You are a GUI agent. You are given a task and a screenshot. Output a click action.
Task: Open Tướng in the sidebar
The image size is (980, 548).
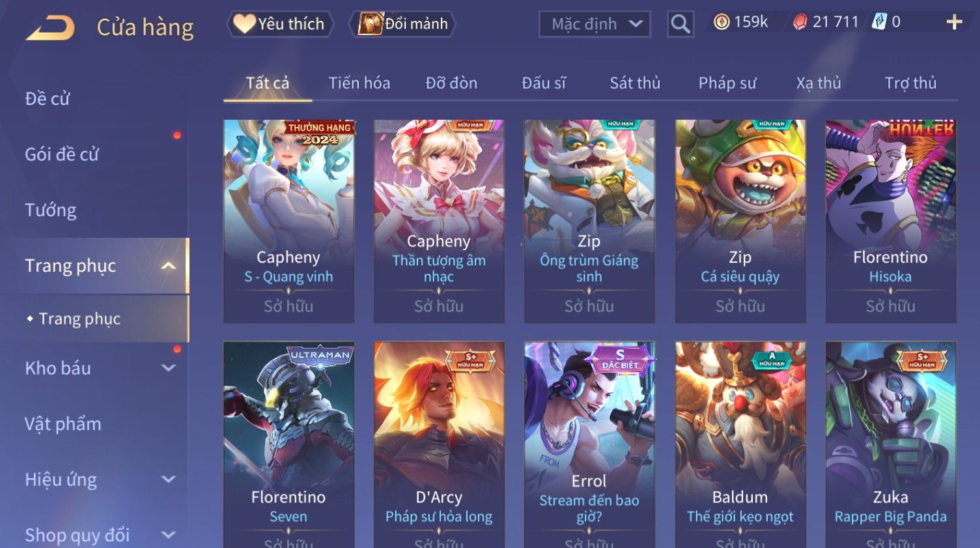[x=51, y=210]
